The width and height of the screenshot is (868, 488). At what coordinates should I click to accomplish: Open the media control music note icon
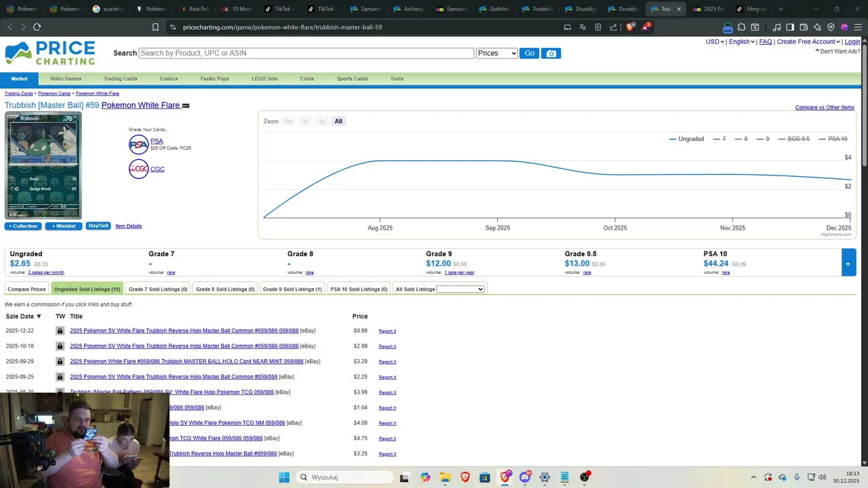777,27
